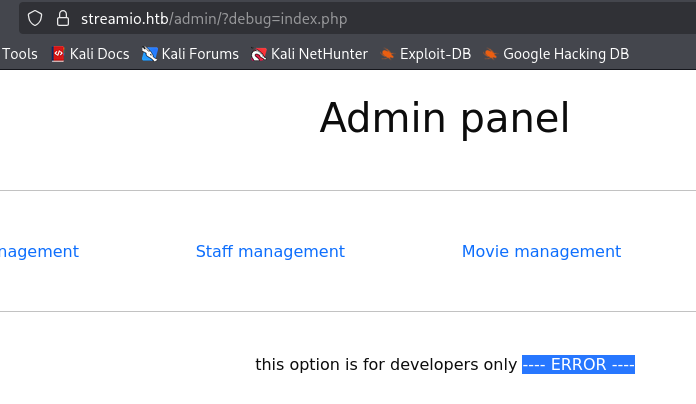Go to the Movie management page
Image resolution: width=696 pixels, height=404 pixels.
[x=541, y=252]
